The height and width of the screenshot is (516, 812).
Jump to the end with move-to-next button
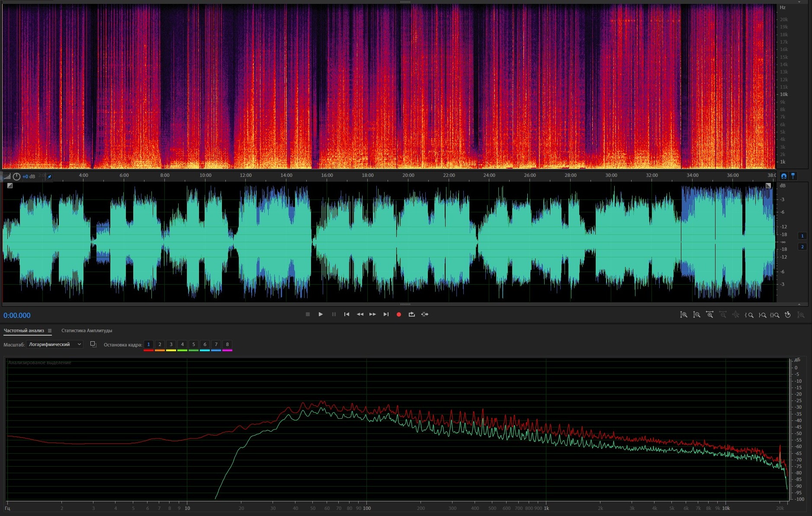click(x=386, y=314)
